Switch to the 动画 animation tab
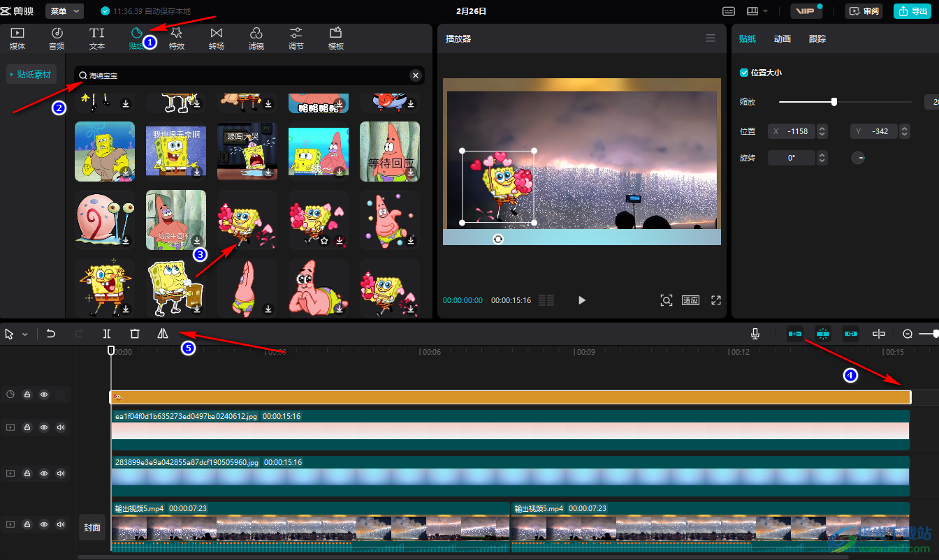Viewport: 939px width, 560px height. pyautogui.click(x=782, y=39)
